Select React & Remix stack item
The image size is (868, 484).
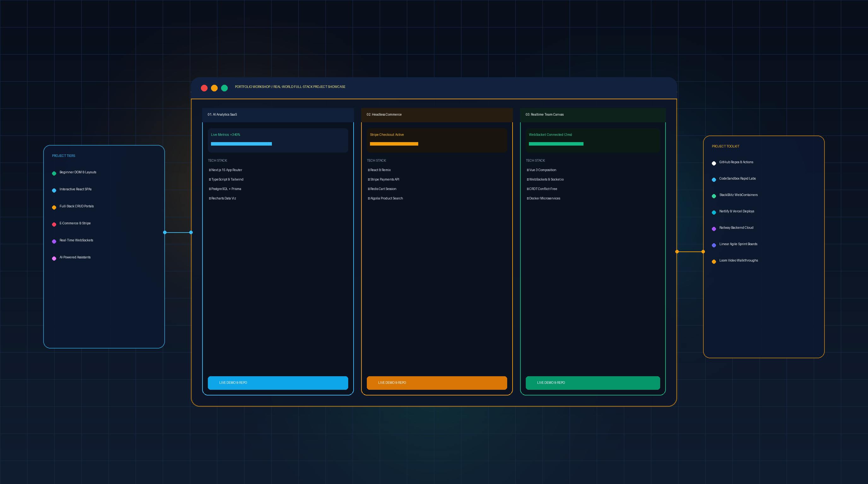tap(379, 170)
